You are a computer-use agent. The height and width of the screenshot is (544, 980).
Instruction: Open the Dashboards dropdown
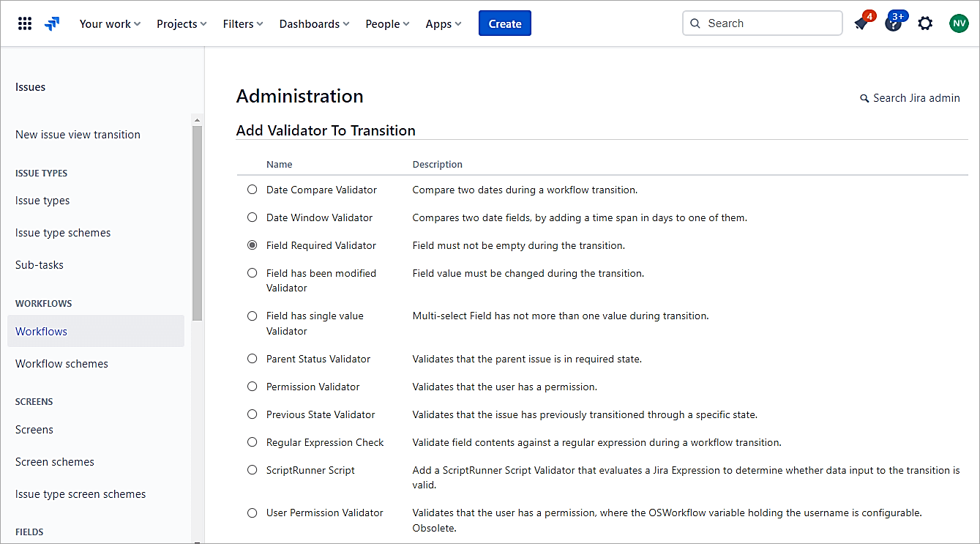[x=314, y=23]
